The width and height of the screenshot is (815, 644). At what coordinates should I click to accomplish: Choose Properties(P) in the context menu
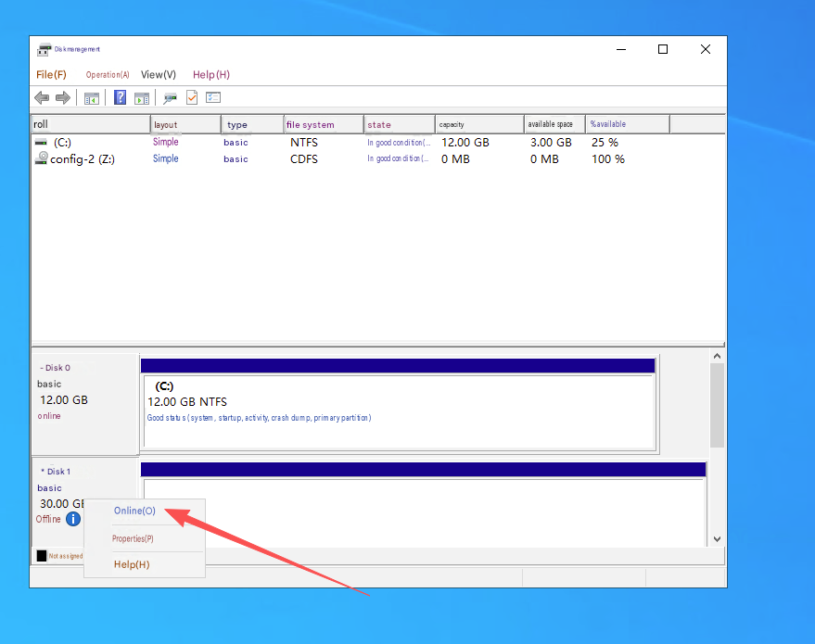[134, 538]
